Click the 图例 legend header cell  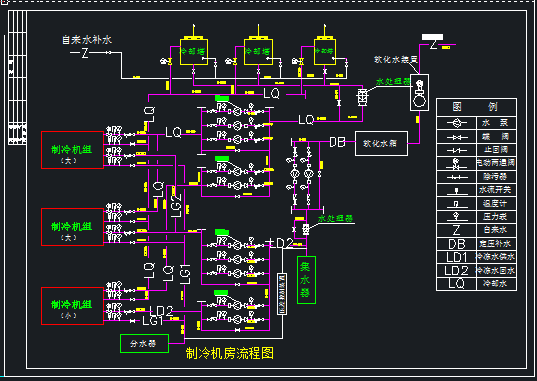pos(476,107)
